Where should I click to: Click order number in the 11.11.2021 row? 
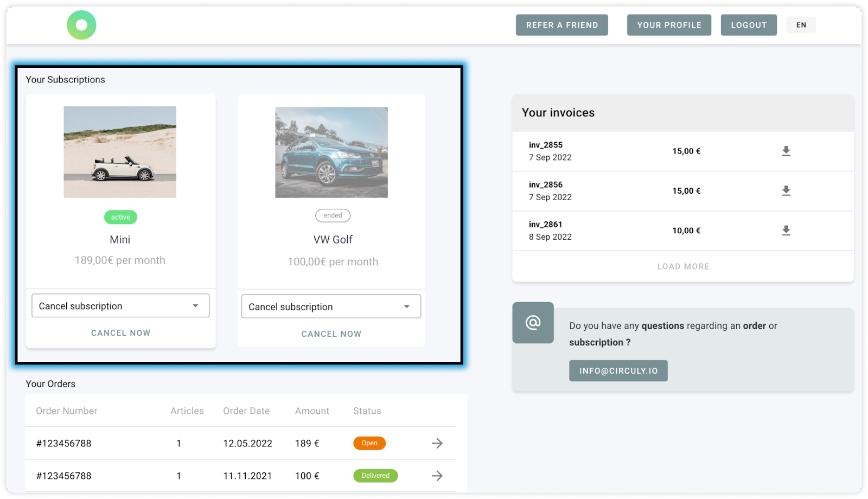click(63, 476)
